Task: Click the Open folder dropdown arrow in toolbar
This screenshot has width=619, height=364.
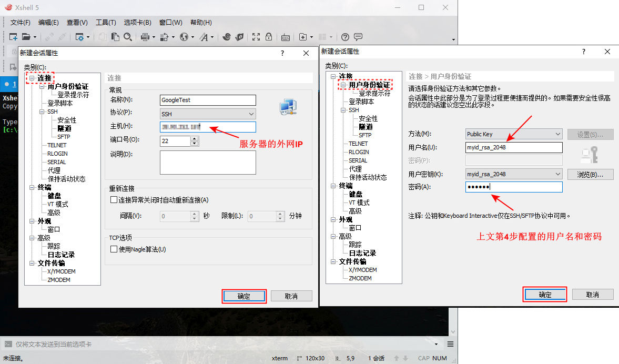Action: click(35, 37)
